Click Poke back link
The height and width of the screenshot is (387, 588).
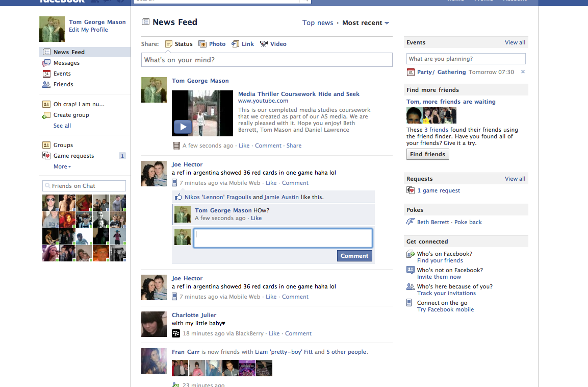[468, 222]
